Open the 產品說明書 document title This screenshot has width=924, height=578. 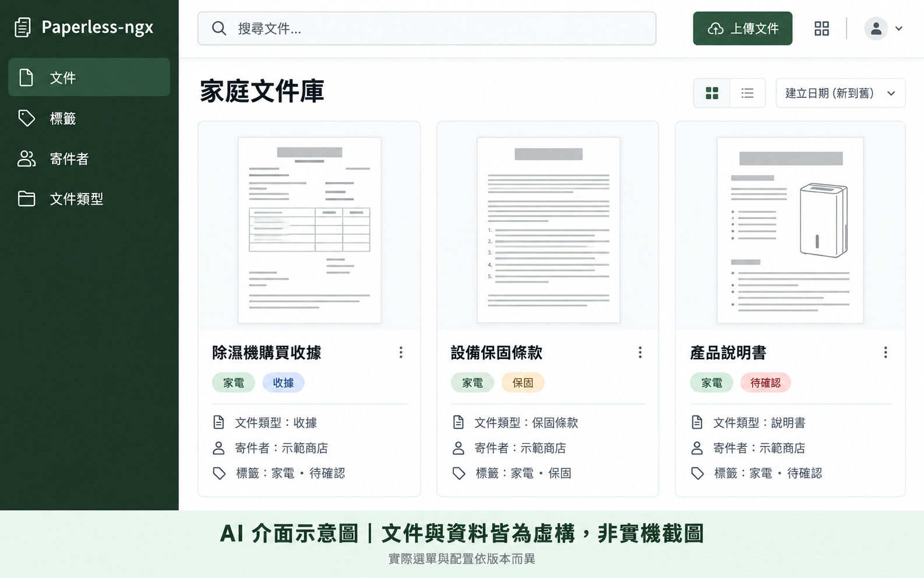pyautogui.click(x=728, y=353)
